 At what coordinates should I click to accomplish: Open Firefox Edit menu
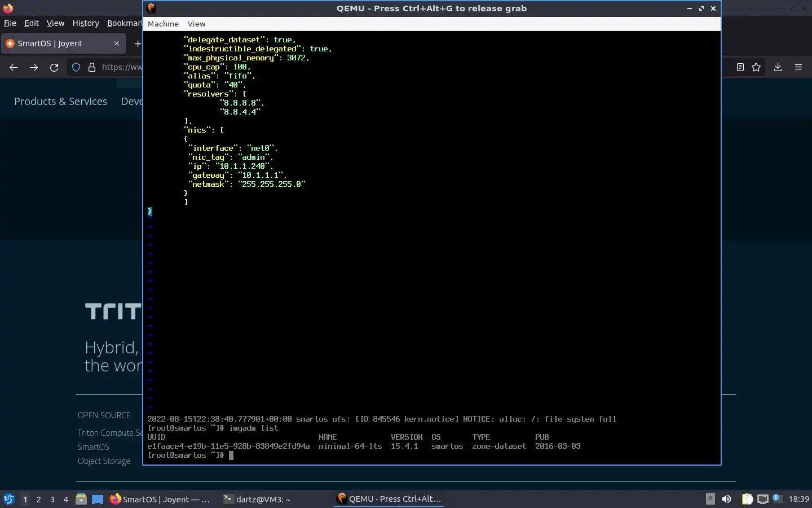32,23
